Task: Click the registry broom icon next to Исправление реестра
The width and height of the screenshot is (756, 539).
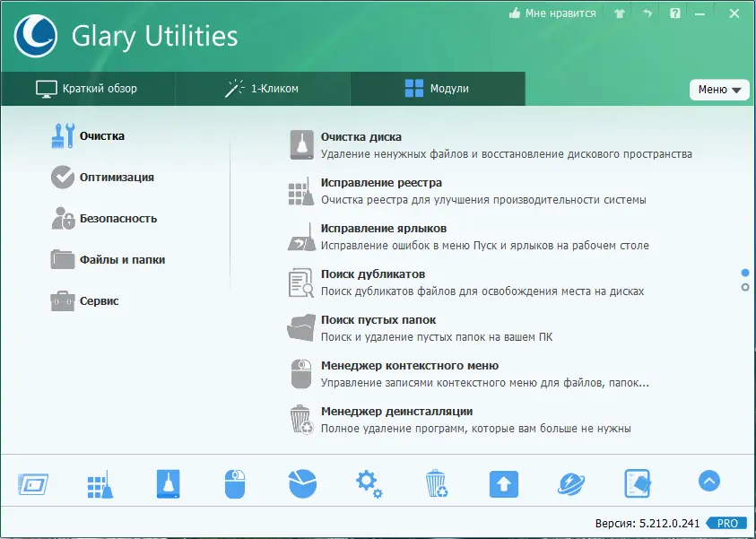Action: [x=301, y=191]
